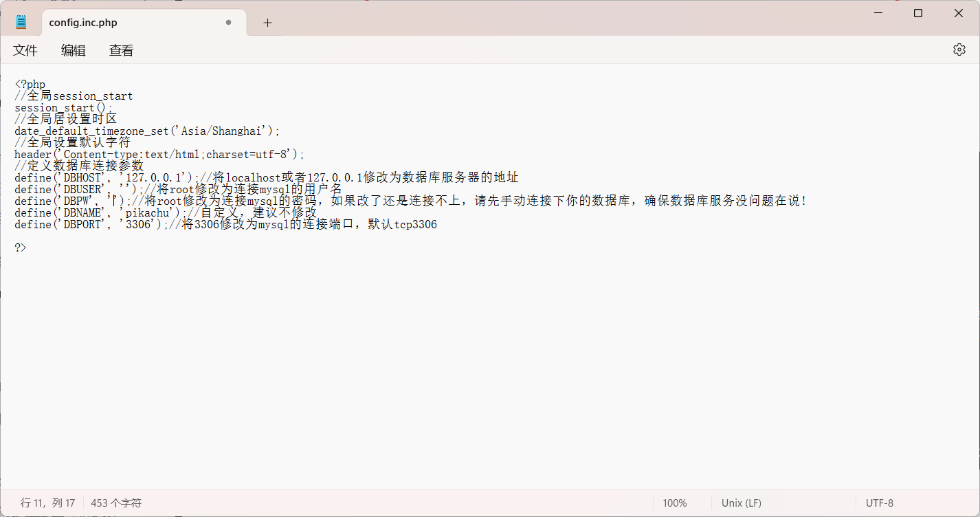Open the 编辑 menu
980x517 pixels.
pyautogui.click(x=74, y=50)
